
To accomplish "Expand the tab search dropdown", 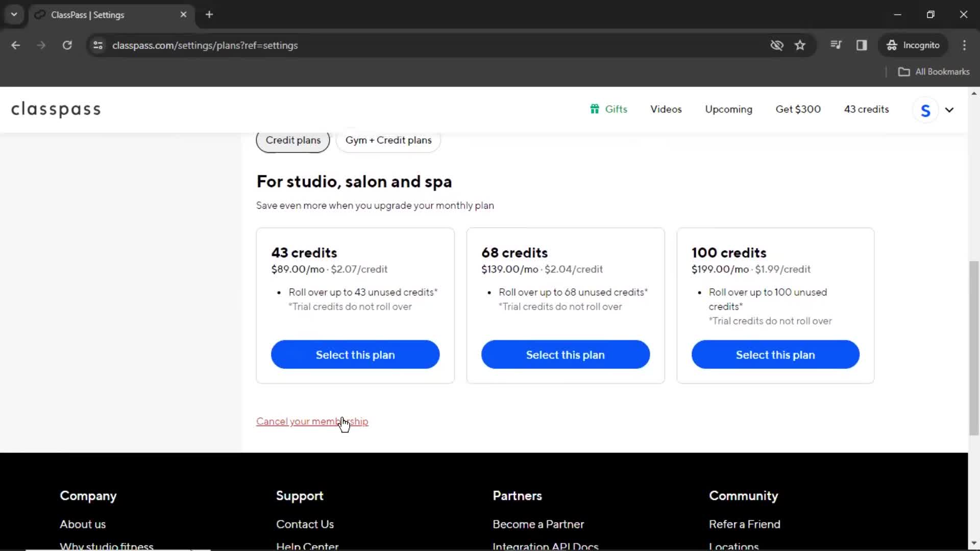I will (14, 15).
